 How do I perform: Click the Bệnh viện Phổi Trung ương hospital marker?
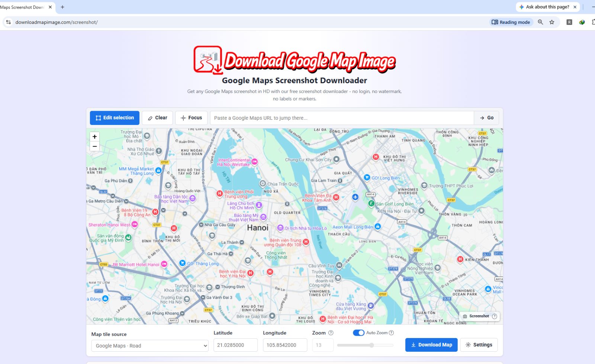point(219,193)
